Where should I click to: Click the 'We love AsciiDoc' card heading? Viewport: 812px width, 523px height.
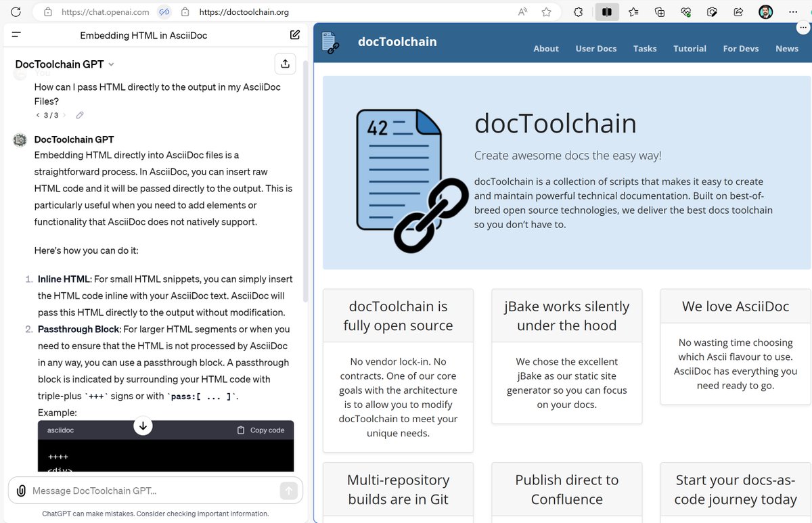[736, 306]
